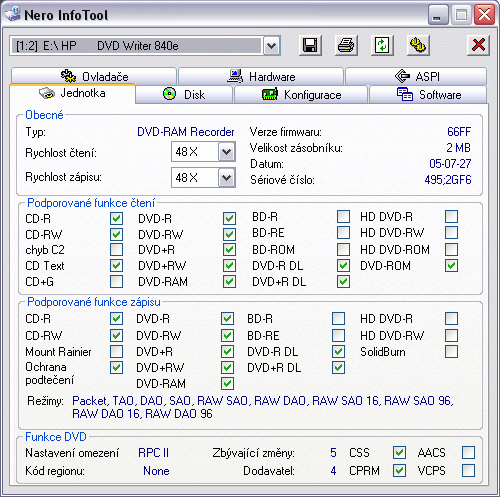Click the Režimy write modes list text
The height and width of the screenshot is (497, 500).
pyautogui.click(x=263, y=407)
